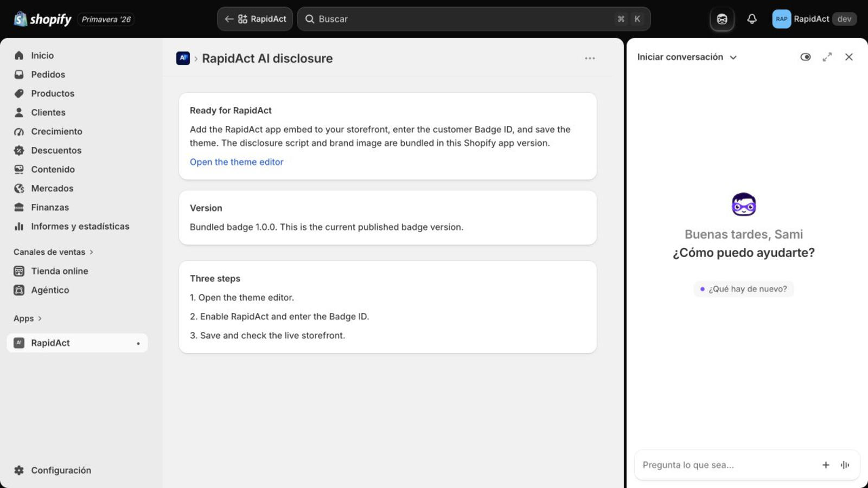Click the Inicio home icon
Image resolution: width=868 pixels, height=488 pixels.
click(x=19, y=55)
